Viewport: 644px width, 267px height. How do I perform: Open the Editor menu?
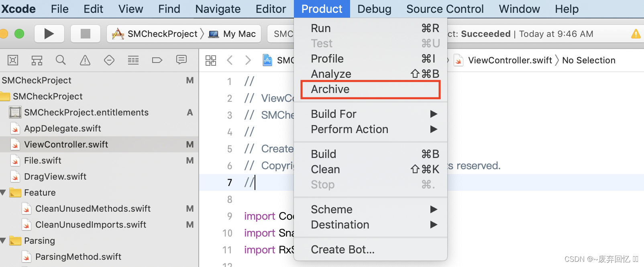271,9
